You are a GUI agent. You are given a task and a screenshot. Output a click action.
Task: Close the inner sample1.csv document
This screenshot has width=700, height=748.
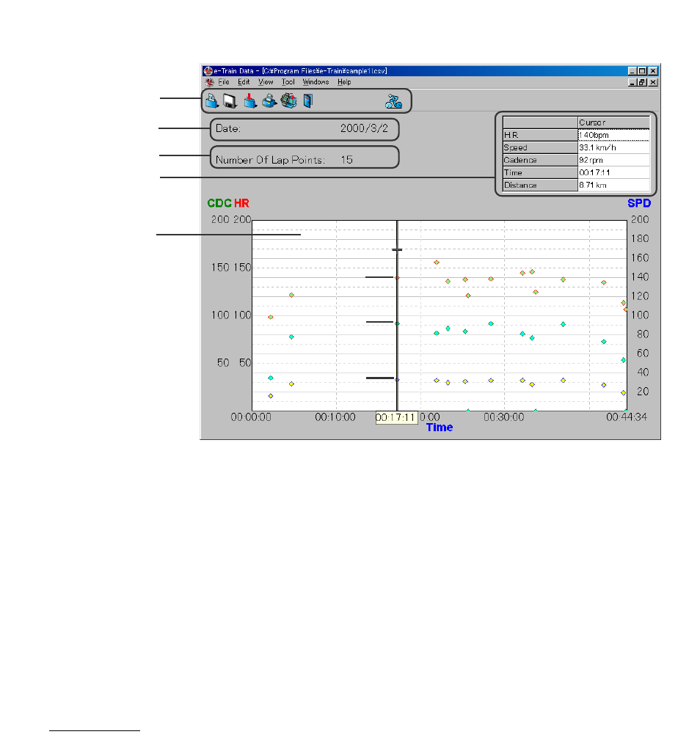pyautogui.click(x=653, y=83)
